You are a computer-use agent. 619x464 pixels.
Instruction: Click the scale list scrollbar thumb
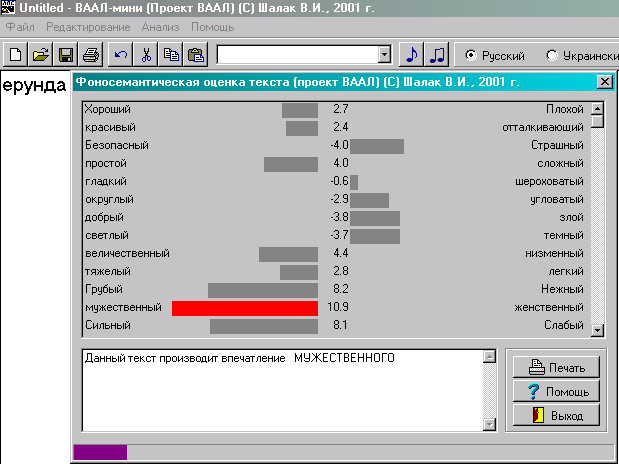[598, 121]
